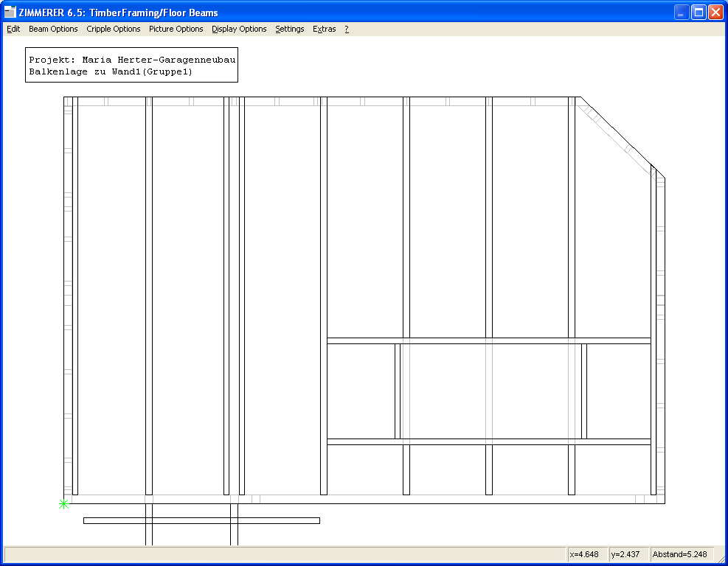
Task: Open the Display Options menu
Action: 239,29
